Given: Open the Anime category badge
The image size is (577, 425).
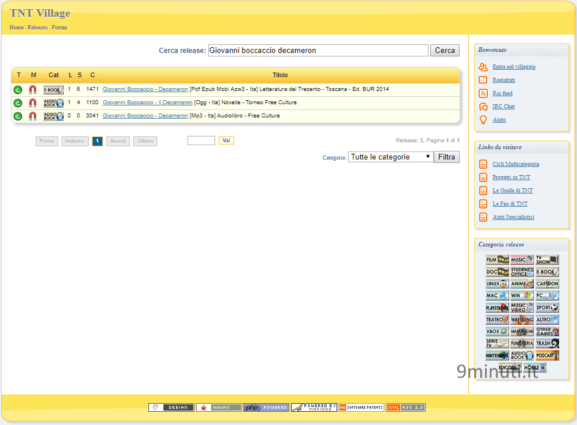Looking at the screenshot, I should pos(522,284).
